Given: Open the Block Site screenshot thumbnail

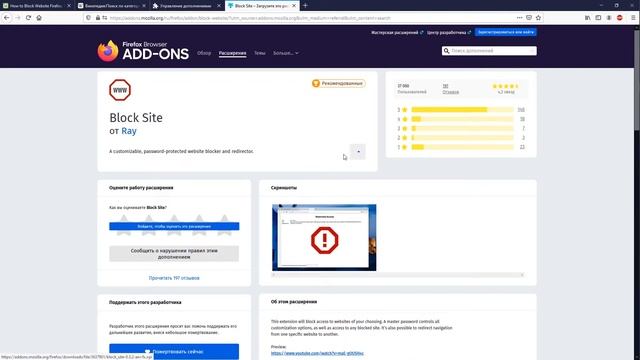Looking at the screenshot, I should pyautogui.click(x=324, y=238).
